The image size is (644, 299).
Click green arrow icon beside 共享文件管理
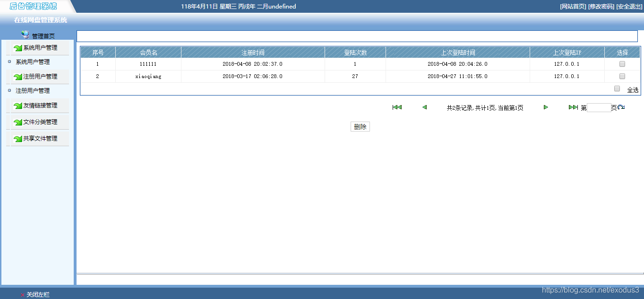18,139
